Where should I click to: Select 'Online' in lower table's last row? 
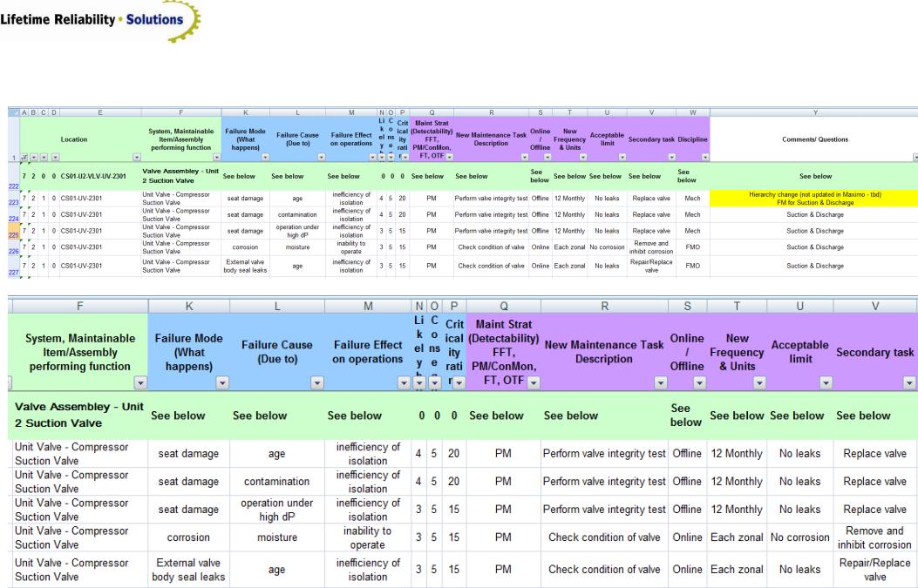(x=687, y=570)
